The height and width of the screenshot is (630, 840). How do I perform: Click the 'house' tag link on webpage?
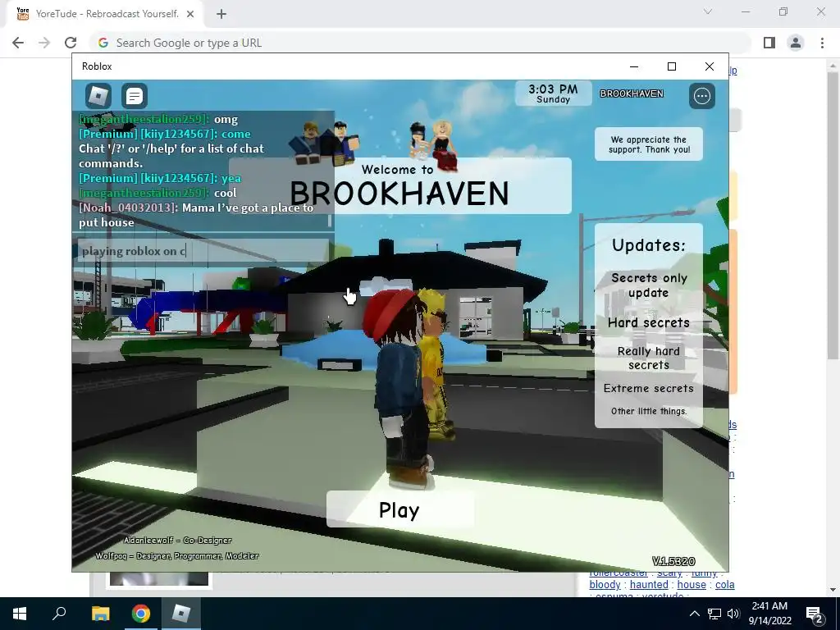(x=692, y=584)
